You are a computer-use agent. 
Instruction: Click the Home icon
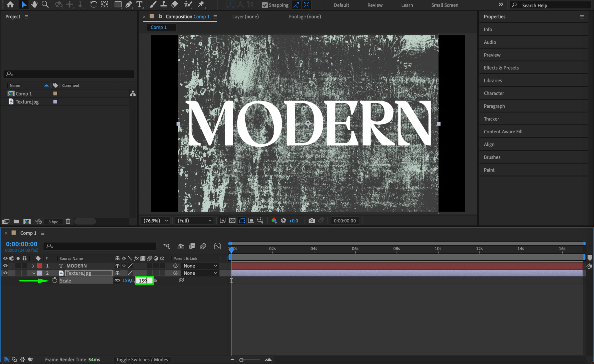10,4
